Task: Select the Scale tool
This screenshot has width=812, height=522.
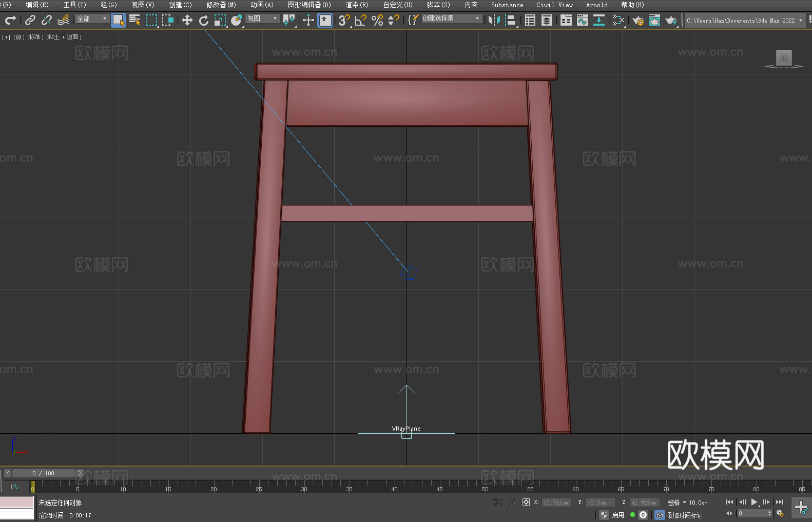Action: (220, 20)
